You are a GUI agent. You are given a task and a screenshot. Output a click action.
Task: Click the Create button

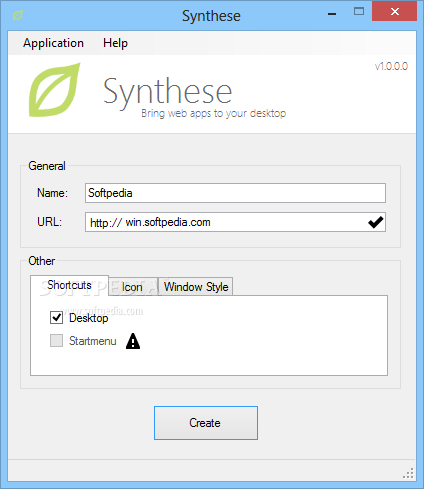[206, 423]
